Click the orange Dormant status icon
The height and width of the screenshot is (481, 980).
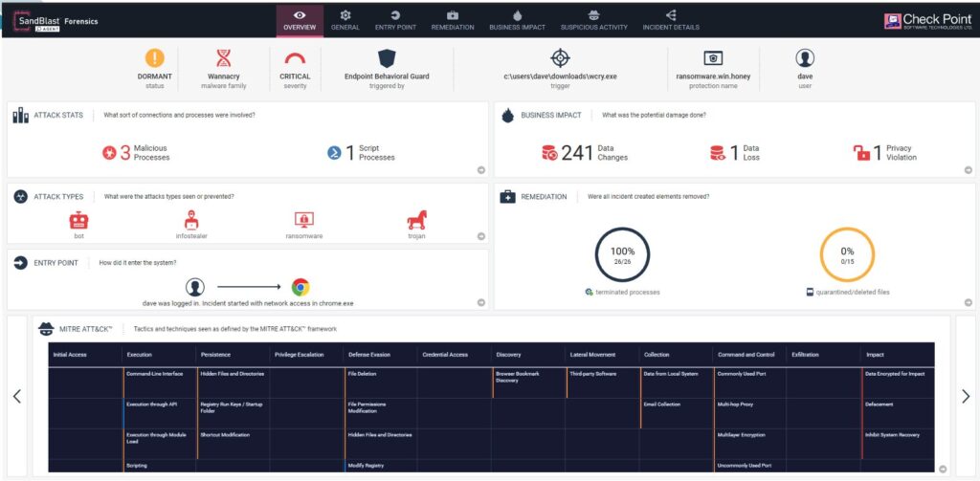click(x=154, y=58)
